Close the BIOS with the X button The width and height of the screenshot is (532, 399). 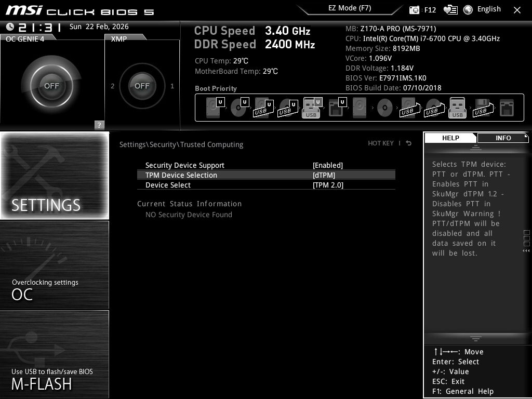point(517,10)
